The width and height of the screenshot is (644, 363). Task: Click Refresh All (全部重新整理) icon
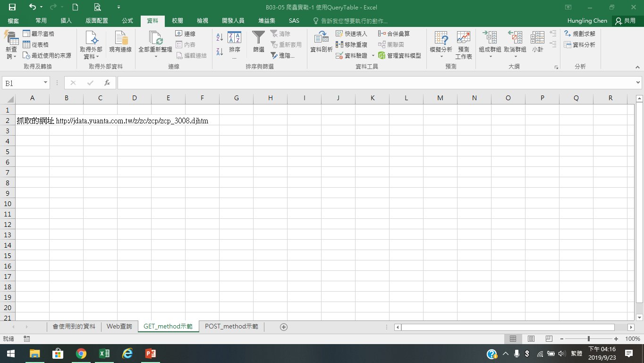[155, 38]
